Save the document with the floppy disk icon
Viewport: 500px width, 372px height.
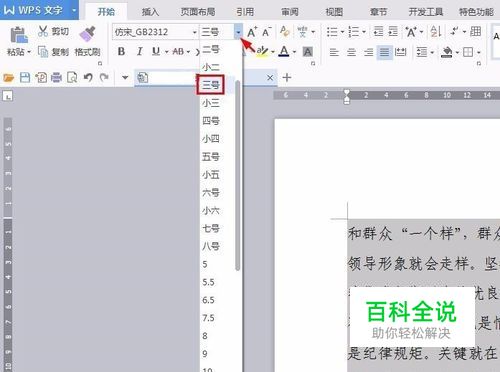click(25, 78)
